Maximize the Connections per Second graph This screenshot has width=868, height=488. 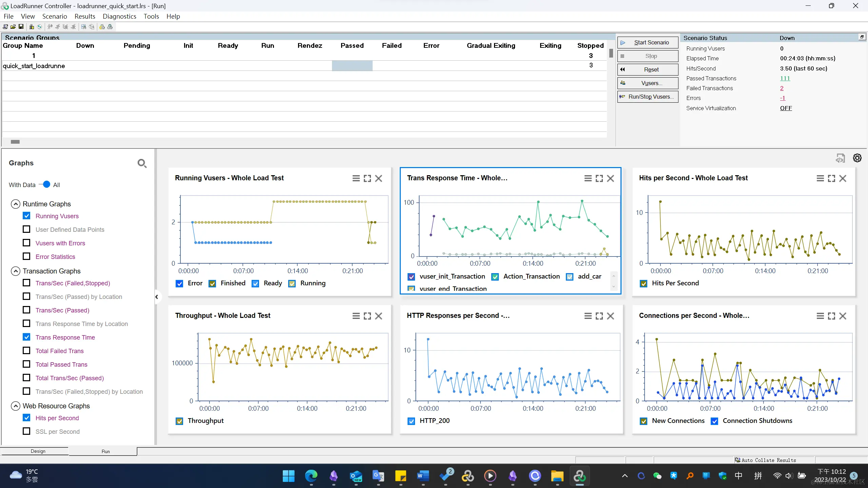coord(831,316)
